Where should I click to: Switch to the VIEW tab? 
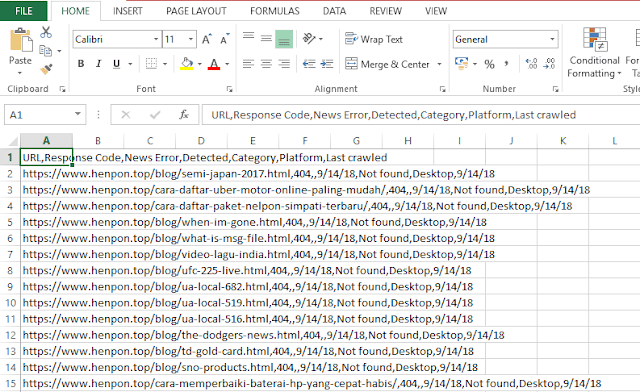point(436,11)
